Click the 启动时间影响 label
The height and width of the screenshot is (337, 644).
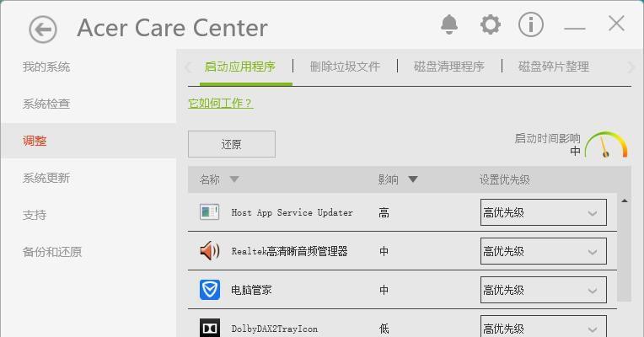(547, 138)
